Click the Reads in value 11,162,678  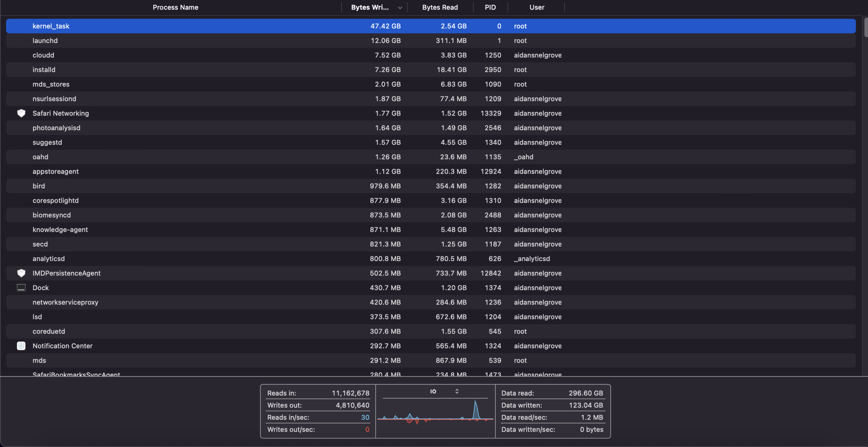pos(351,393)
